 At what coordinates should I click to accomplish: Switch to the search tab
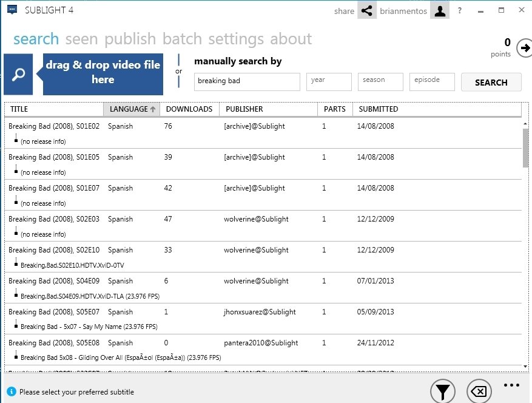(36, 39)
